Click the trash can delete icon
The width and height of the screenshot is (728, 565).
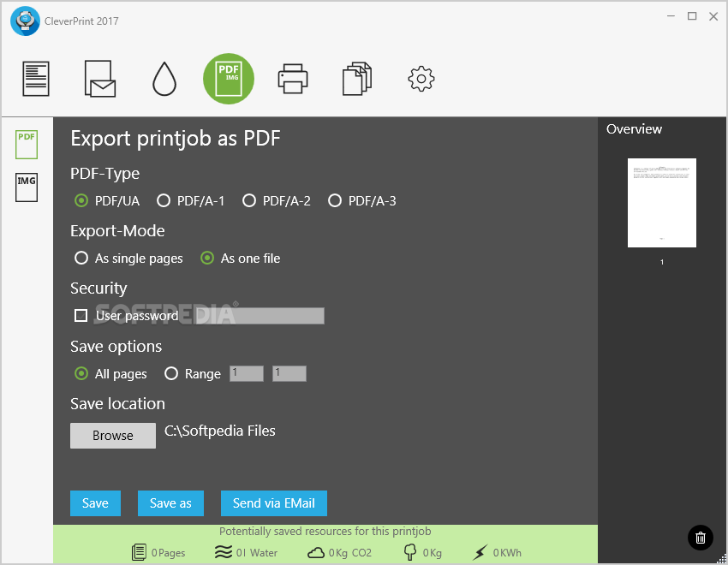[x=700, y=538]
